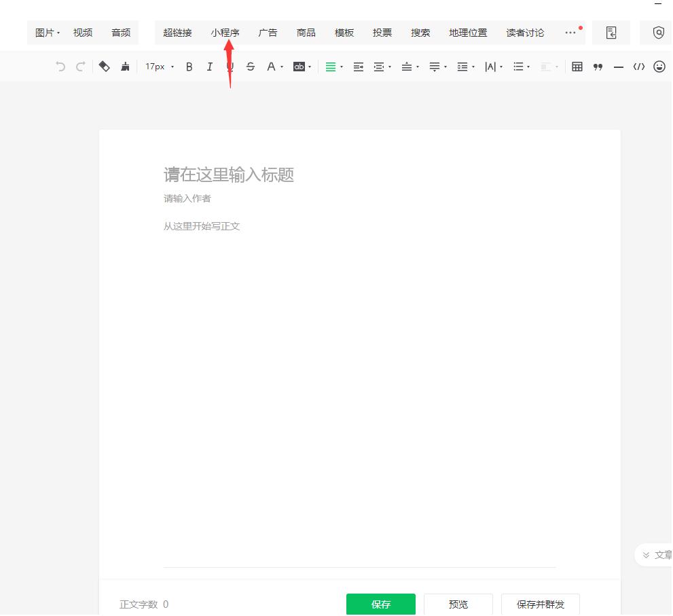Screen dimensions: 673x616
Task: Click the redo arrow icon
Action: pos(80,66)
